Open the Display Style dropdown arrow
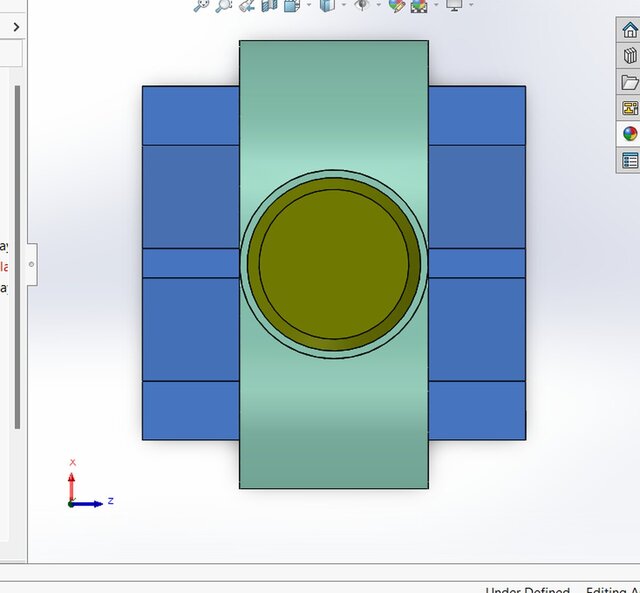Image resolution: width=640 pixels, height=593 pixels. pyautogui.click(x=344, y=5)
